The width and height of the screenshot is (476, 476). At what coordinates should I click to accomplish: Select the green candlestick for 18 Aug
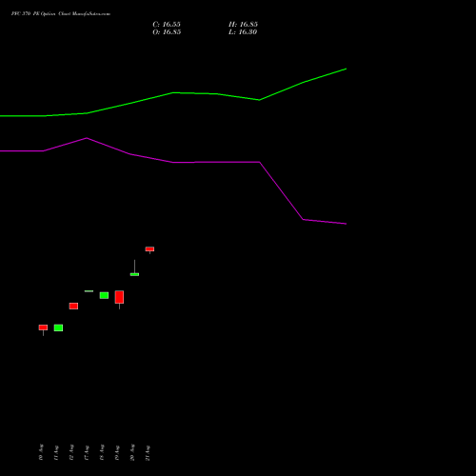point(104,295)
